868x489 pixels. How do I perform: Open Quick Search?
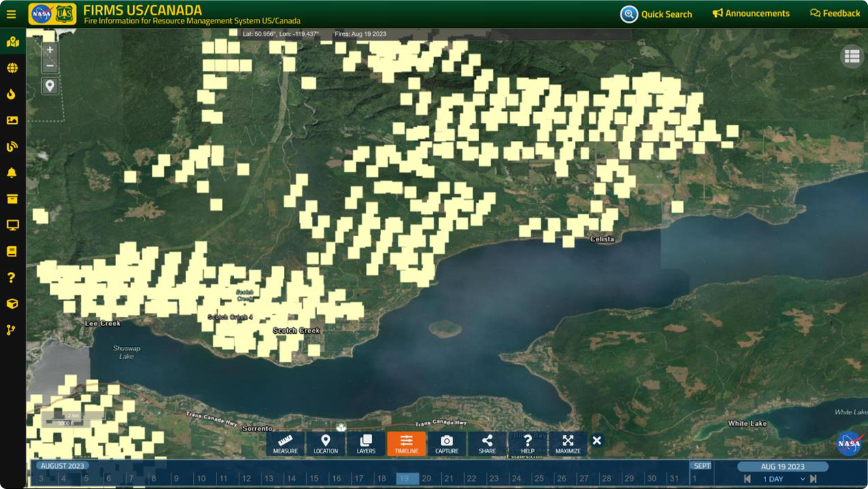[x=656, y=14]
